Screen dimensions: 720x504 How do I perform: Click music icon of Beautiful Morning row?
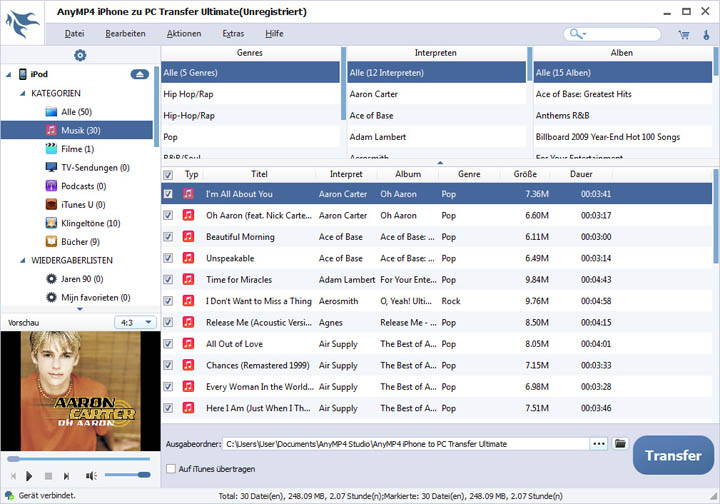click(188, 237)
